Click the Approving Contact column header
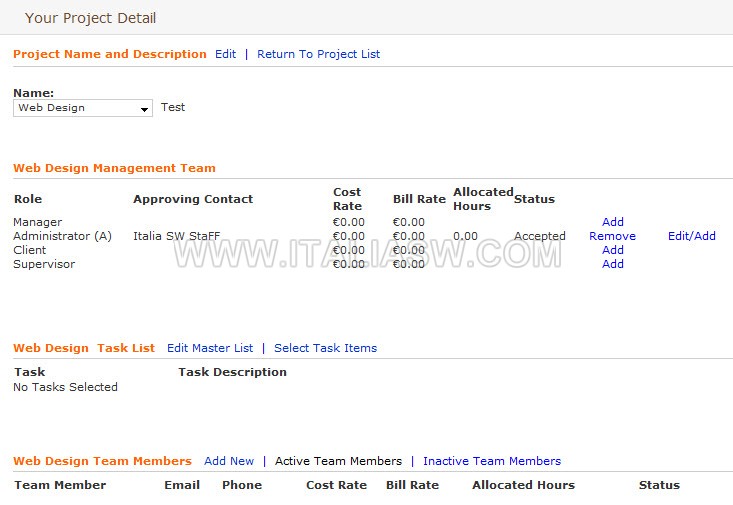733x505 pixels. (x=193, y=199)
